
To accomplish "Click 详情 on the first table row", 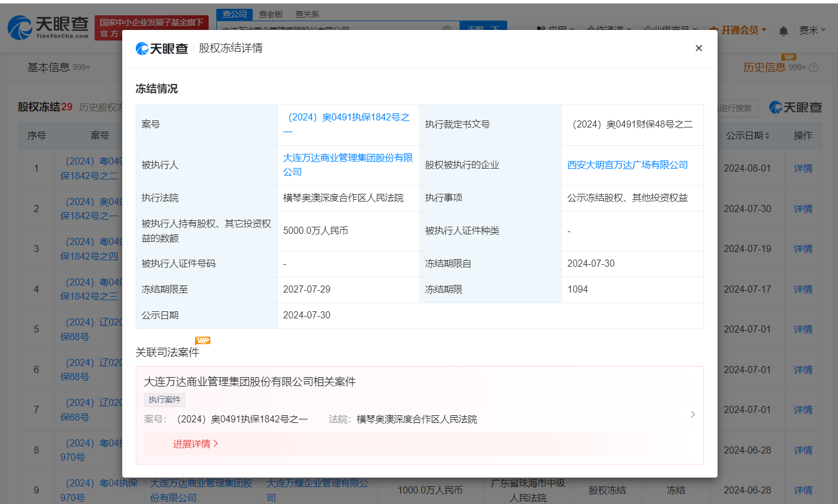I will pyautogui.click(x=803, y=168).
